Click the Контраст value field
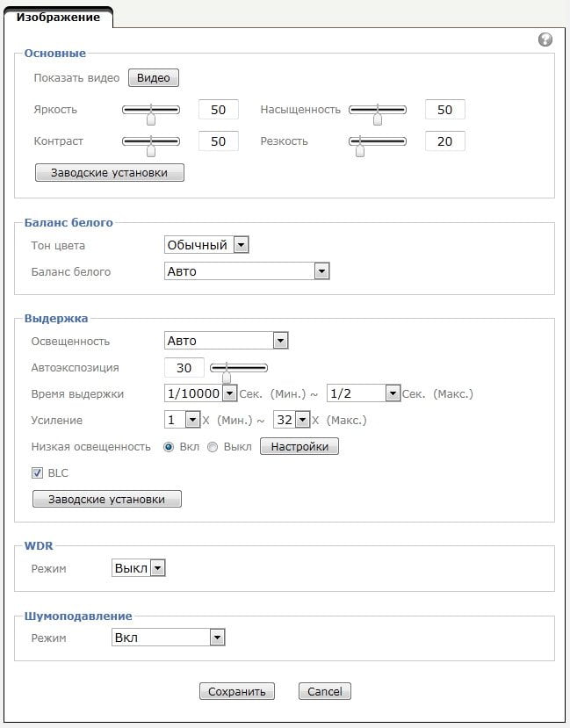570x728 pixels. click(x=218, y=141)
